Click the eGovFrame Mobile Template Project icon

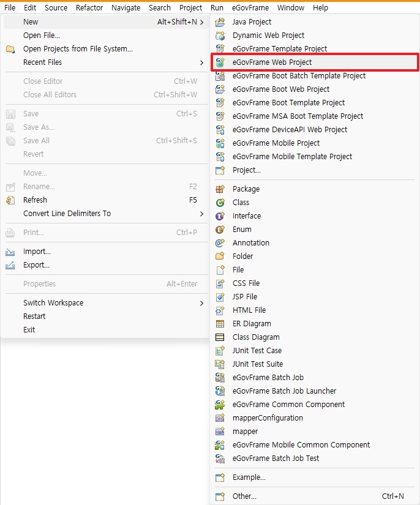pos(220,157)
